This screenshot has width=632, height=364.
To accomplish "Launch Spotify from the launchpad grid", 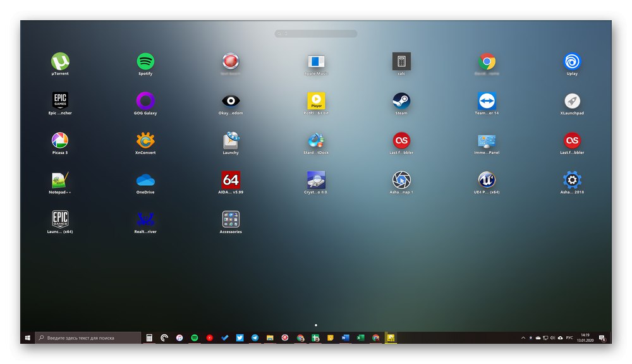I will click(x=145, y=62).
